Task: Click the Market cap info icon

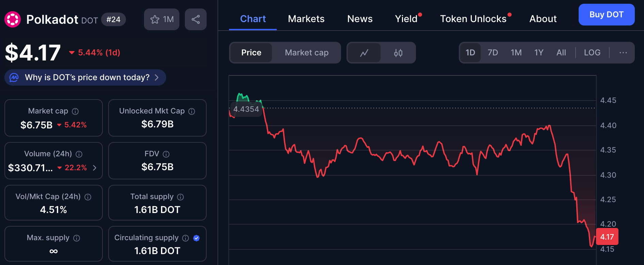Action: (x=76, y=111)
